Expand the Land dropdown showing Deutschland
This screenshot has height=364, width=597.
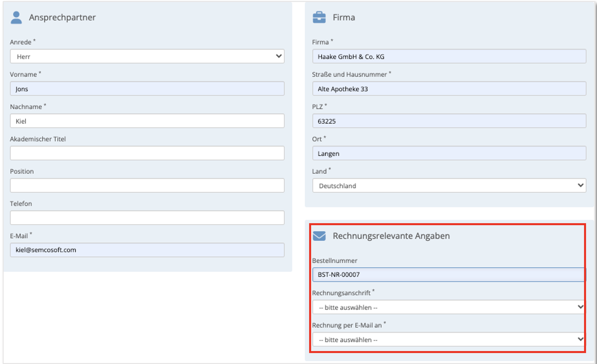point(449,186)
